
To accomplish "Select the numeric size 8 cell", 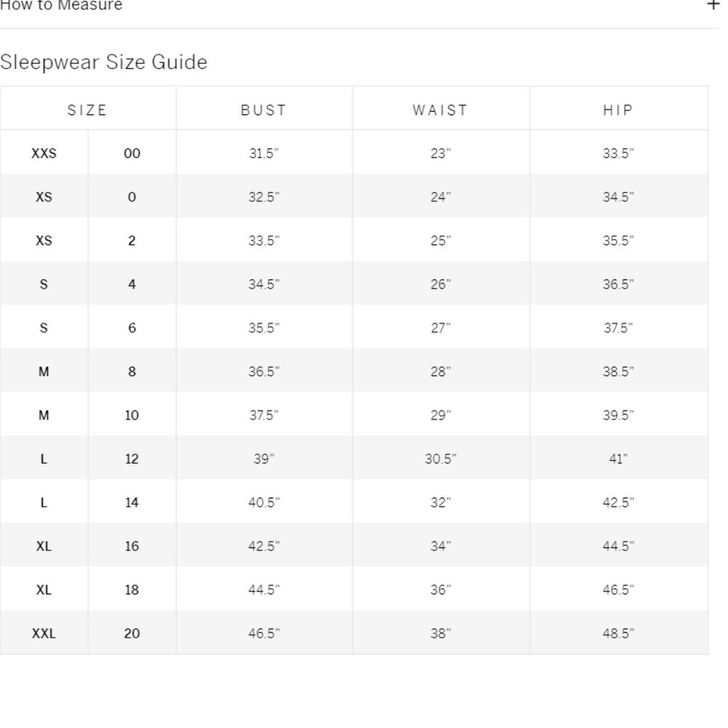I will click(x=132, y=371).
